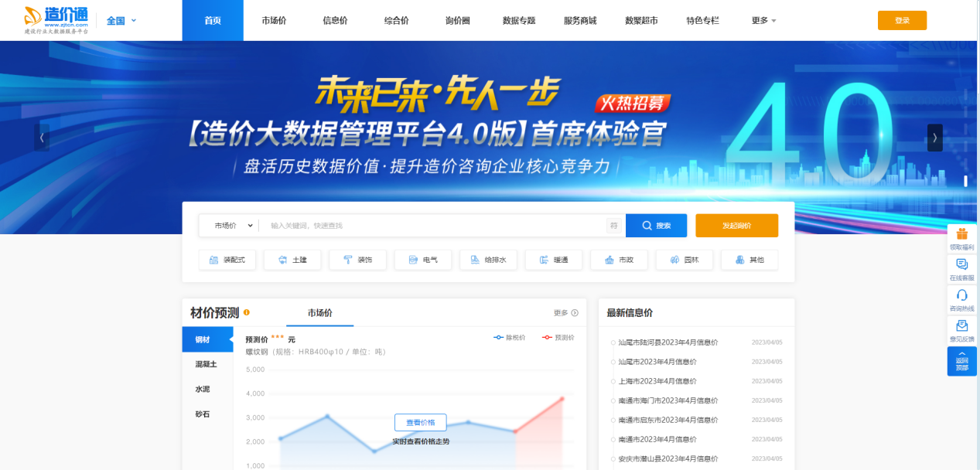The height and width of the screenshot is (470, 980).
Task: Open 询价圈 in top navigation
Action: click(458, 20)
